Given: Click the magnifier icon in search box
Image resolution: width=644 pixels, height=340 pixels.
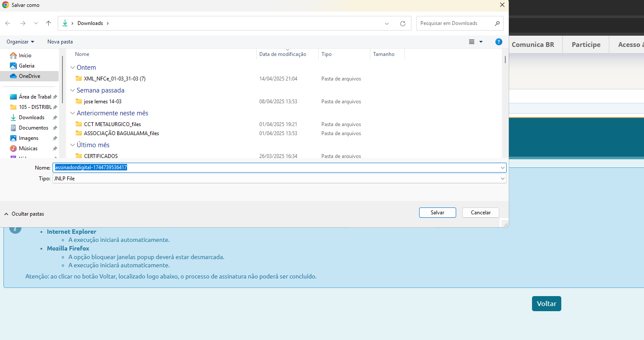Looking at the screenshot, I should pos(497,23).
